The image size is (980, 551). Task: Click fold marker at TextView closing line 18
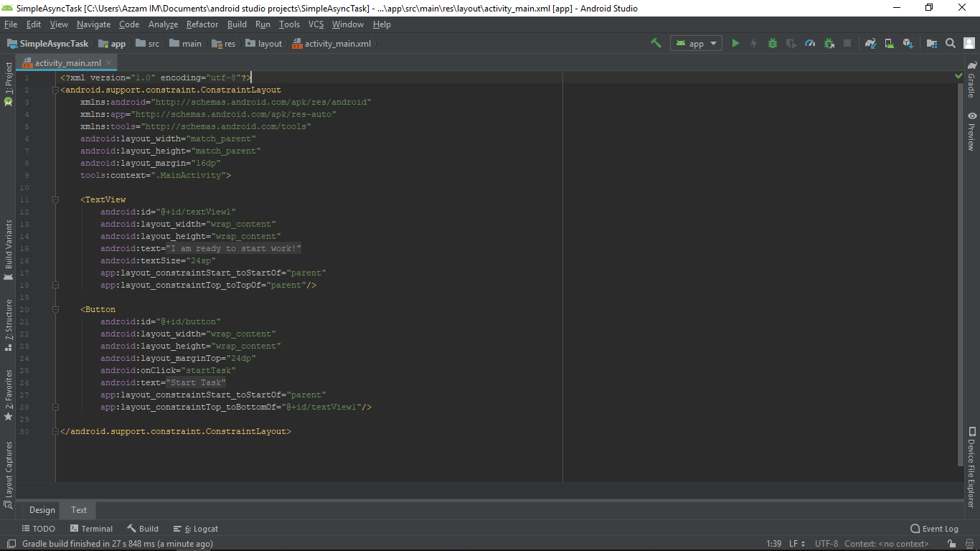[x=55, y=285]
